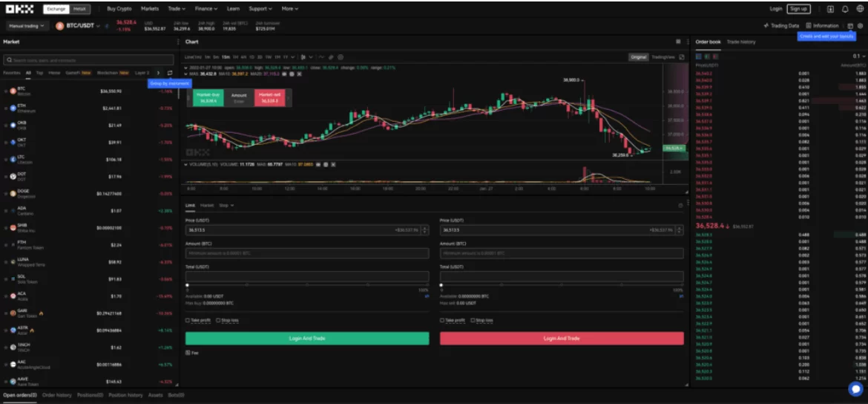Click the transfer icon under the sell slider
The image size is (868, 404).
click(x=681, y=296)
